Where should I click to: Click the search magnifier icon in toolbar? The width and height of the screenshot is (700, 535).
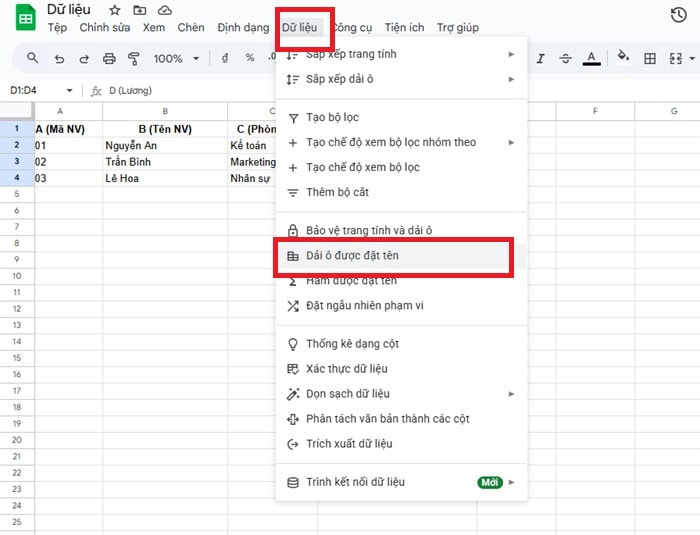coord(33,58)
